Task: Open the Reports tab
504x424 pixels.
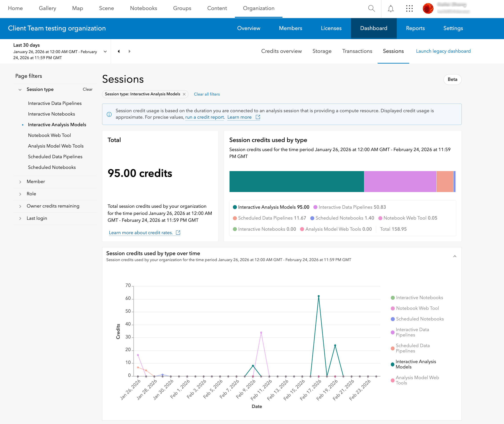Action: (415, 28)
